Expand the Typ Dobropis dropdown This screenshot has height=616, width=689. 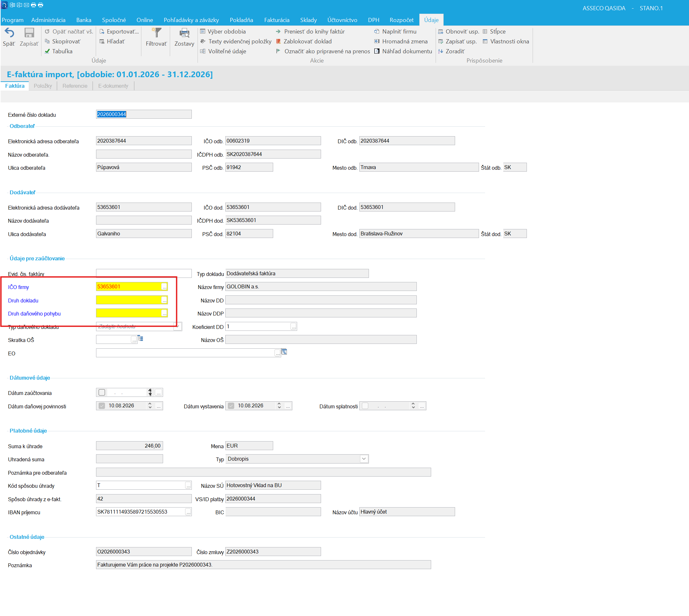(x=363, y=459)
